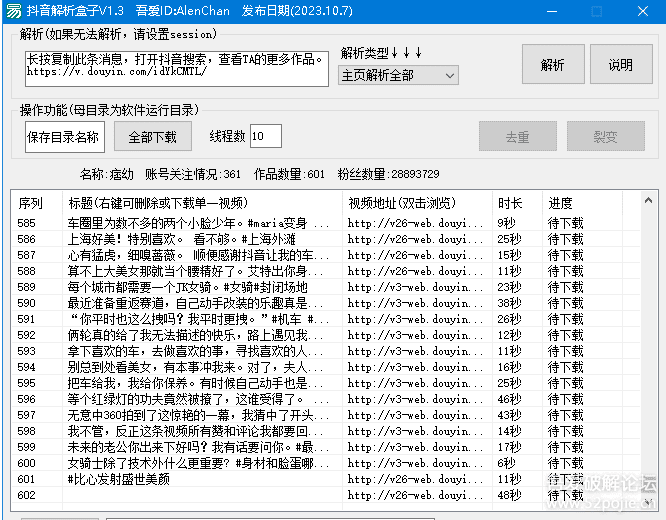The height and width of the screenshot is (520, 666).
Task: Click the 解析 button
Action: pos(553,65)
